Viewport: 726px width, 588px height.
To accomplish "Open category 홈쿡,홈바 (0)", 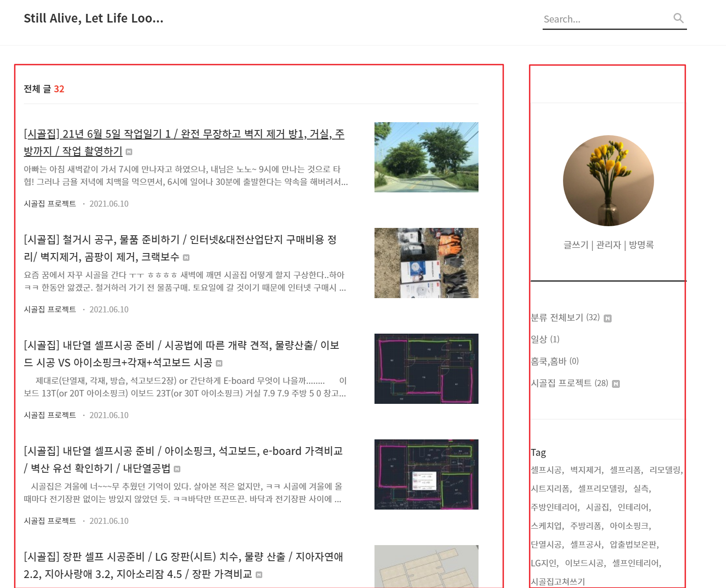I will coord(555,361).
